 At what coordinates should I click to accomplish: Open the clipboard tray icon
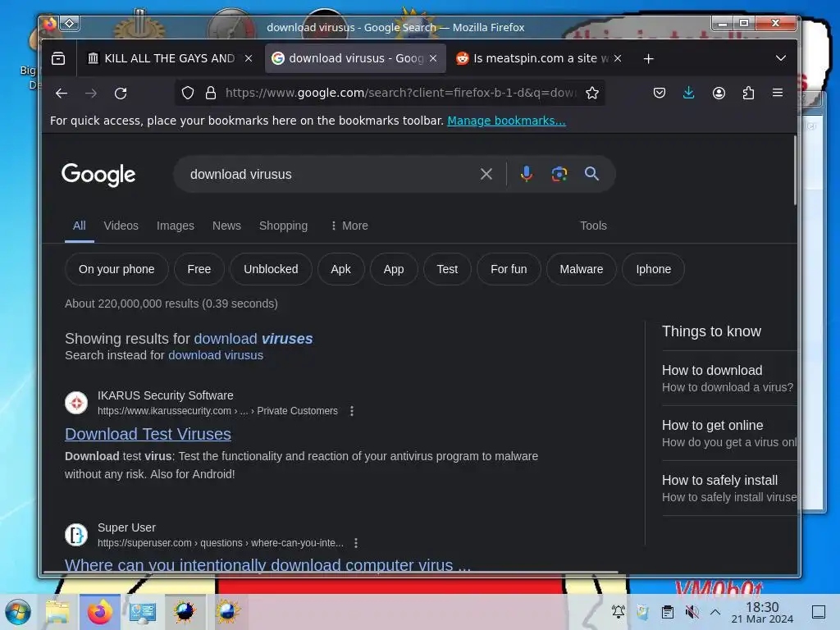point(667,611)
